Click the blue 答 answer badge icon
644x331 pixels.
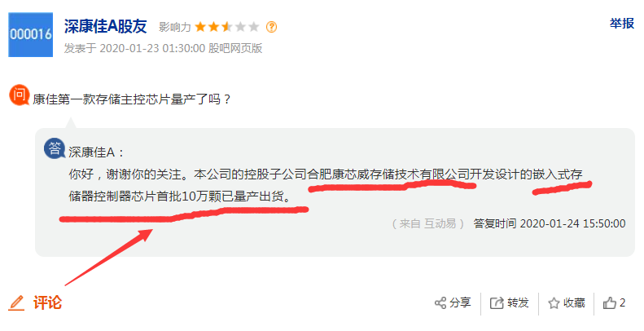coord(55,148)
